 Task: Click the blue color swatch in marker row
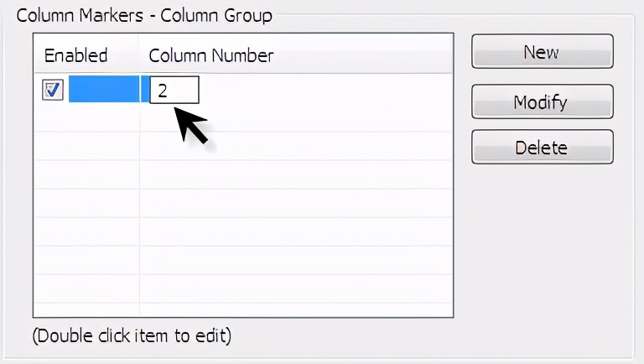point(103,90)
